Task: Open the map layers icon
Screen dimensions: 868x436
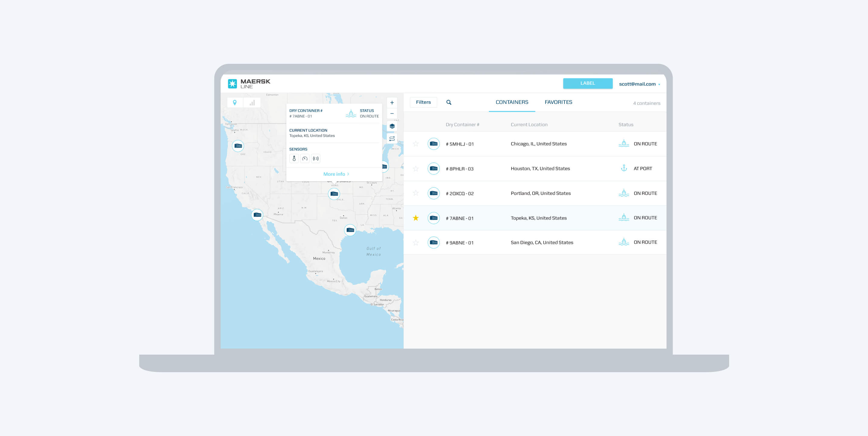Action: (x=392, y=126)
